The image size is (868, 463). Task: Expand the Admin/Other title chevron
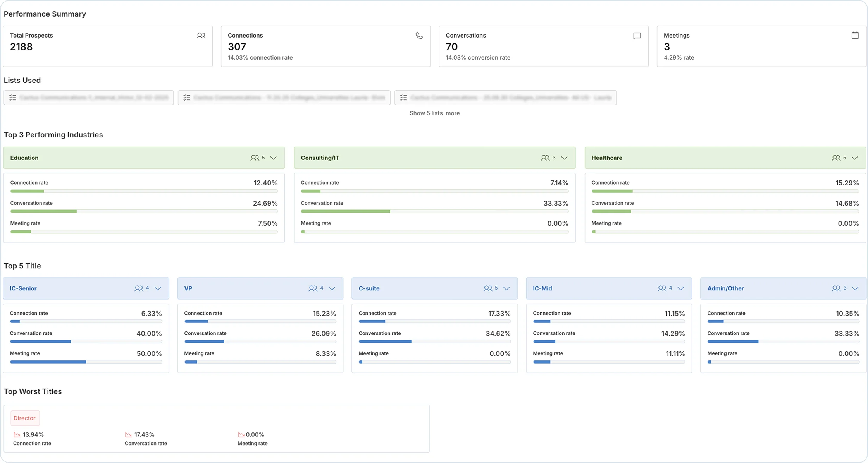tap(855, 288)
